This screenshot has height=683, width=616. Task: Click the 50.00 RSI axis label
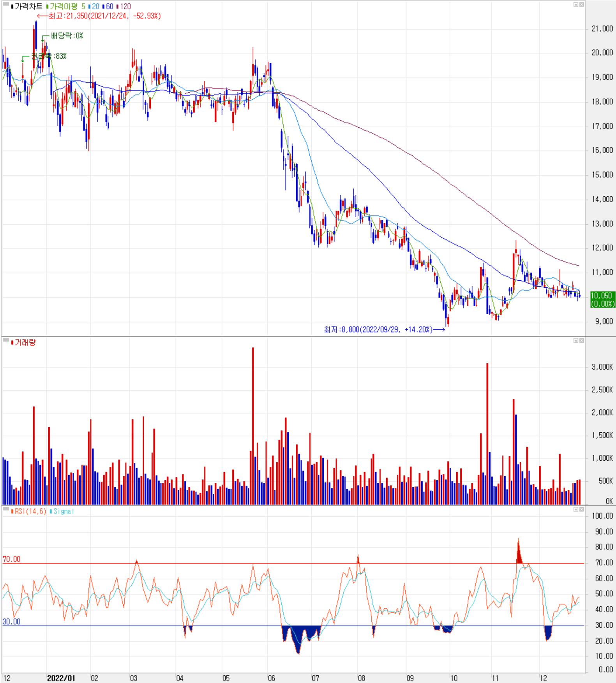[x=604, y=593]
